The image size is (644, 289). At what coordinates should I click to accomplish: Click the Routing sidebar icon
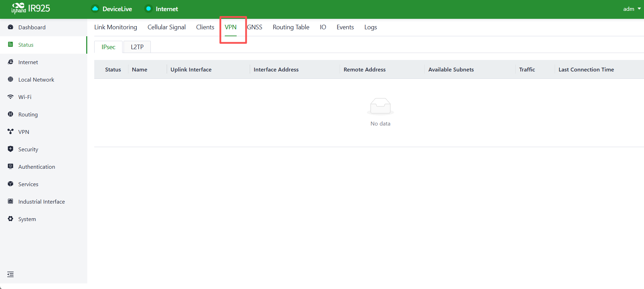(x=10, y=114)
